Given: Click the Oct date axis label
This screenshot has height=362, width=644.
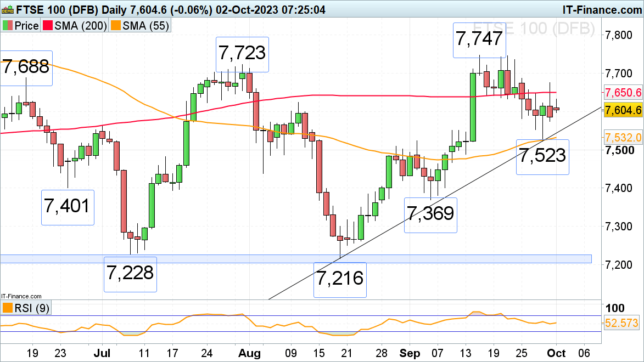Looking at the screenshot, I should pos(556,353).
